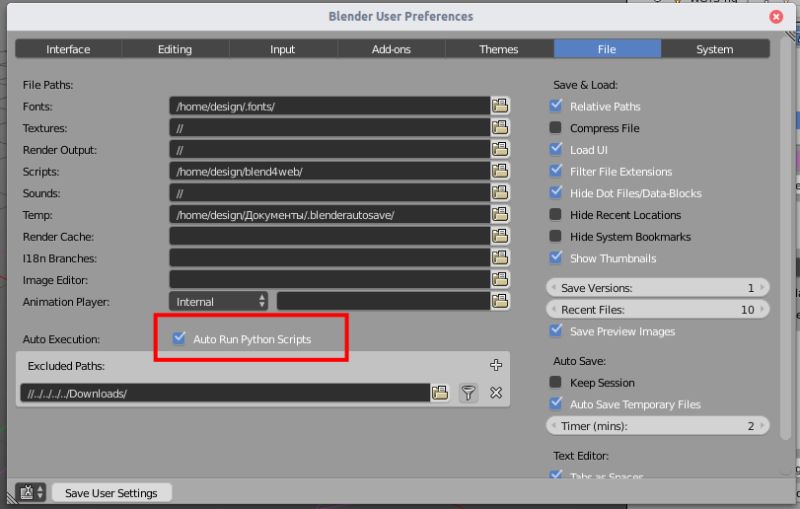
Task: Browse folder for excluded Downloads path
Action: coord(440,393)
